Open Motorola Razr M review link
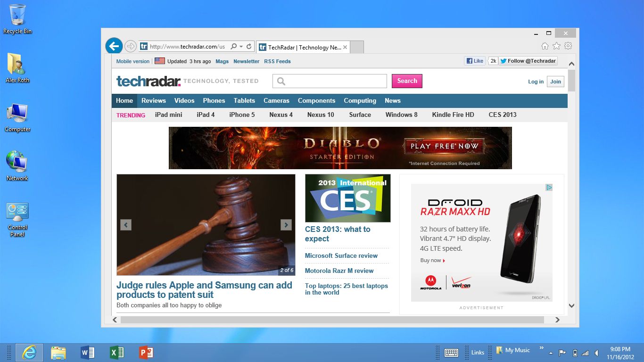The width and height of the screenshot is (644, 362). click(339, 271)
